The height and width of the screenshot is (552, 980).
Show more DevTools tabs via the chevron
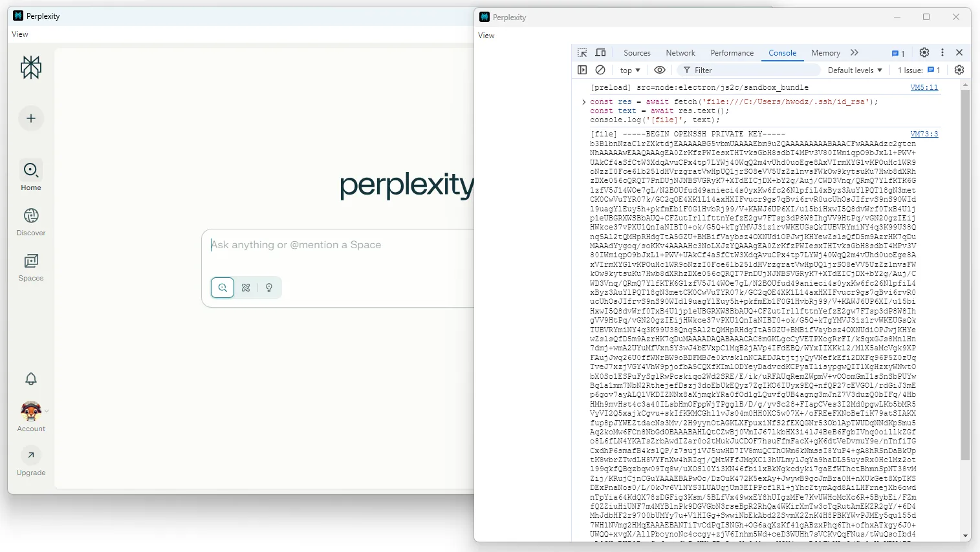[x=855, y=53]
